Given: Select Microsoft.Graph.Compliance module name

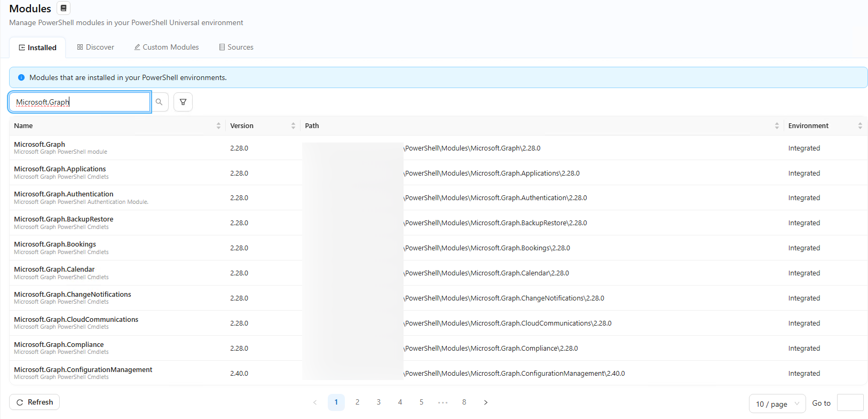Looking at the screenshot, I should tap(59, 345).
